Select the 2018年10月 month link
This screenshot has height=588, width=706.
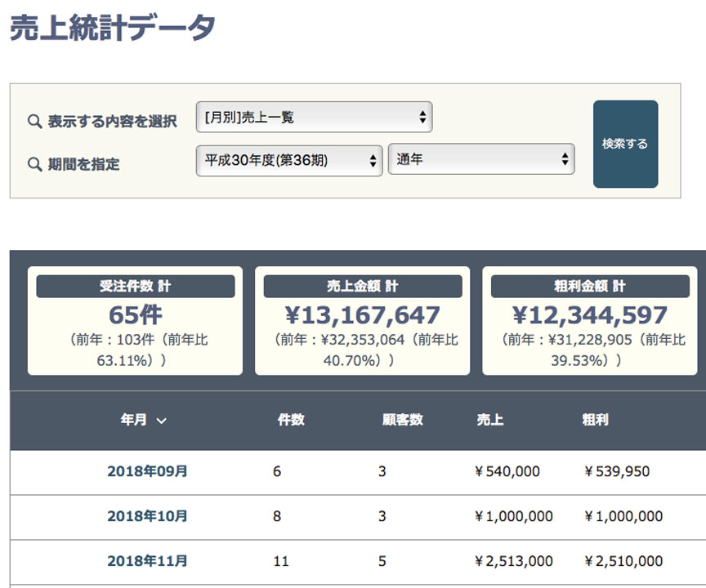[147, 516]
